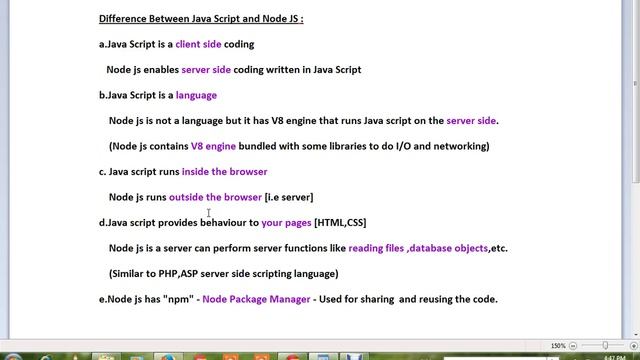Click the purple text 'your pages'
The width and height of the screenshot is (640, 360).
point(286,223)
